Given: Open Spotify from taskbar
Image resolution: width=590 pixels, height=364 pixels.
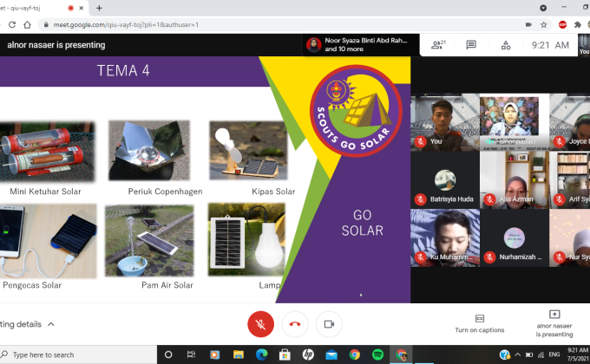Looking at the screenshot, I should [x=377, y=354].
